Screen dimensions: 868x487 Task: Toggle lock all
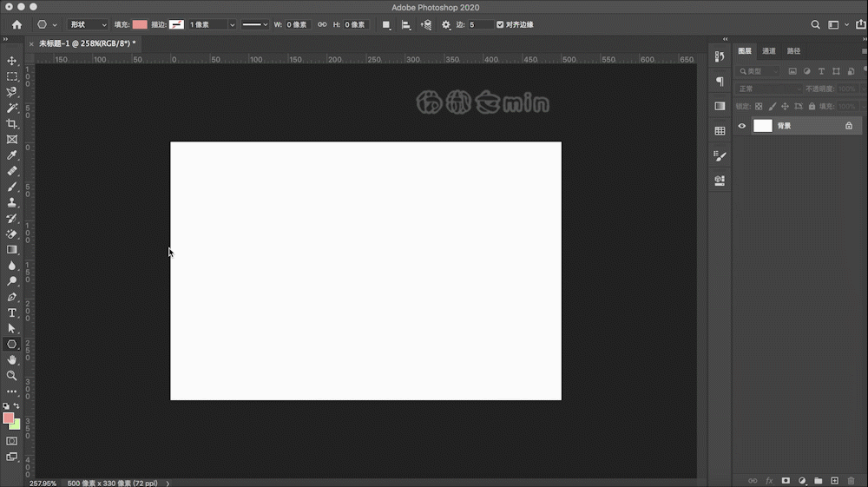(x=812, y=106)
